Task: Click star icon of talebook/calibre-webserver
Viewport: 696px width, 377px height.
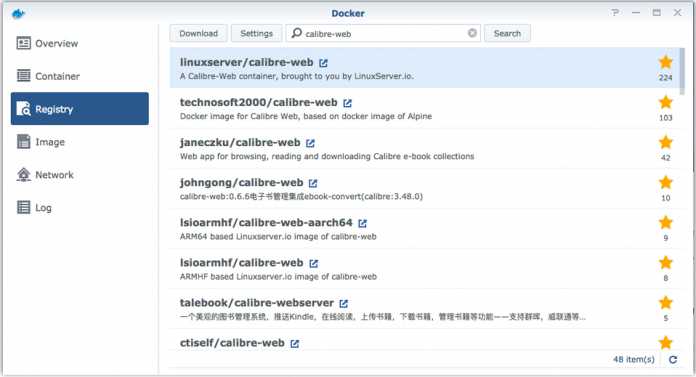Action: pos(665,302)
